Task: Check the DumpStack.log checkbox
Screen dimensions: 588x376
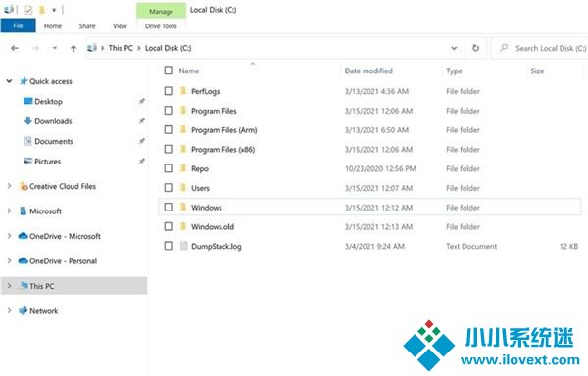Action: click(169, 246)
